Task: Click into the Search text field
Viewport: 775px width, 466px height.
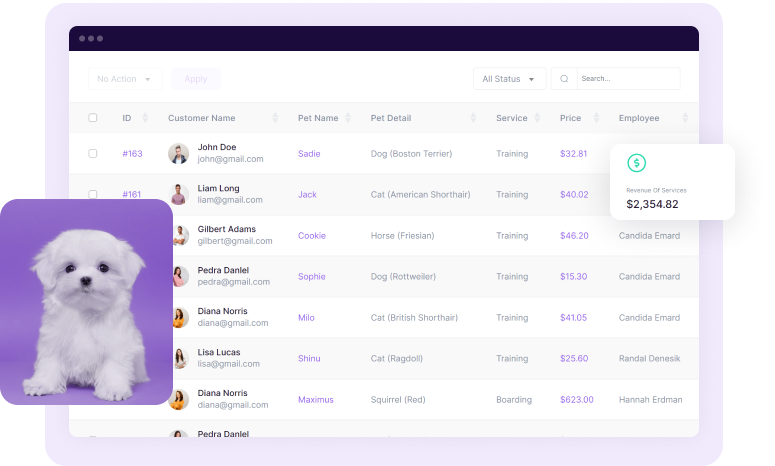Action: click(x=625, y=79)
